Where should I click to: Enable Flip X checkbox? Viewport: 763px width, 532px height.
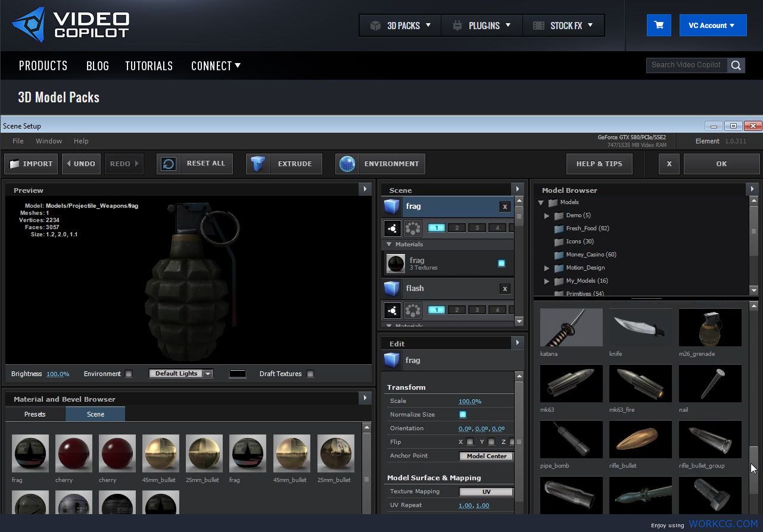(470, 442)
